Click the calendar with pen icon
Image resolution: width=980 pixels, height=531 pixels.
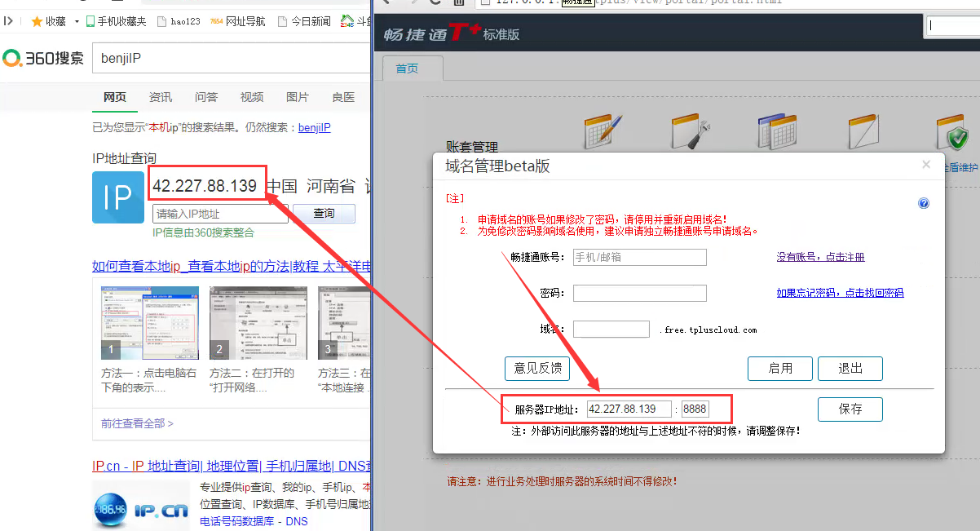603,132
